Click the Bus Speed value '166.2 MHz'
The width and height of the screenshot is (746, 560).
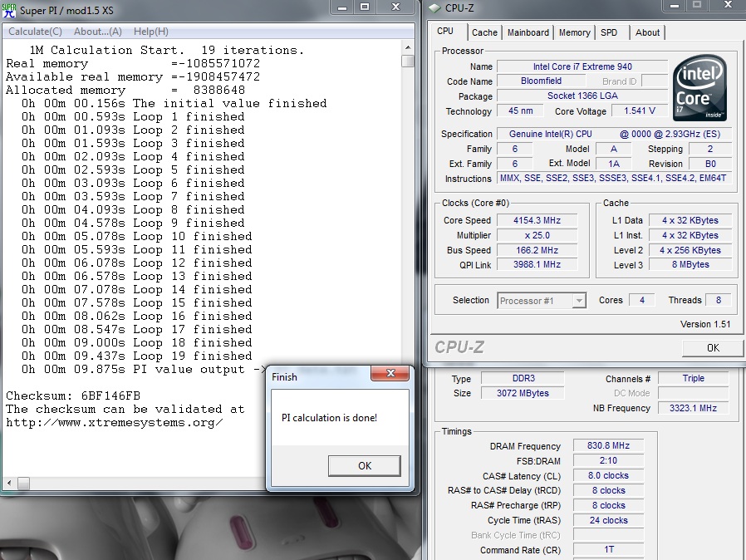[x=537, y=250]
